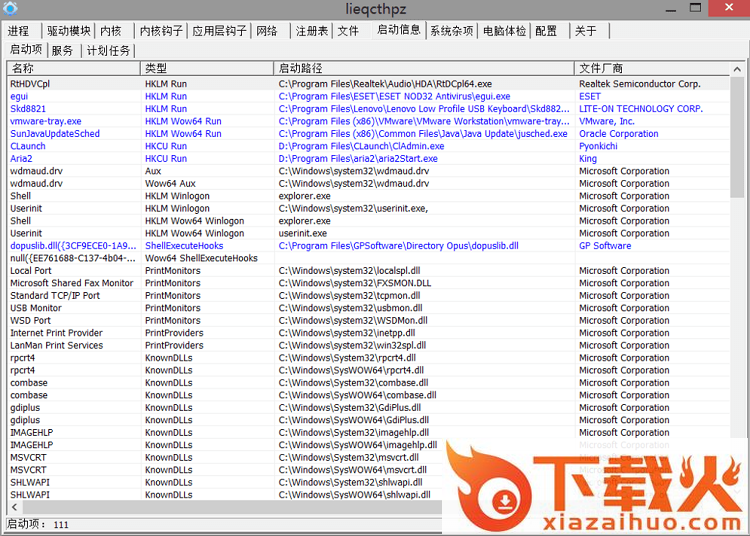Click the path C:\Windows\System32\imagehlp.dll
This screenshot has height=536, width=750.
[353, 432]
